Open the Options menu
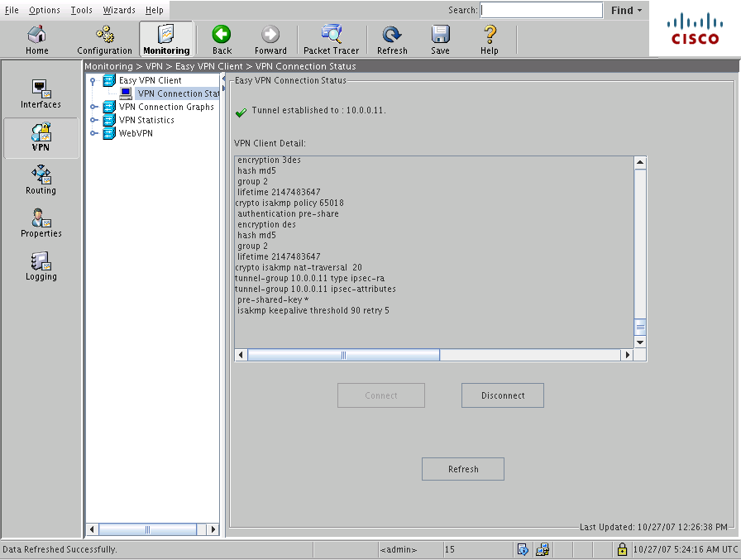The image size is (741, 560). click(45, 10)
